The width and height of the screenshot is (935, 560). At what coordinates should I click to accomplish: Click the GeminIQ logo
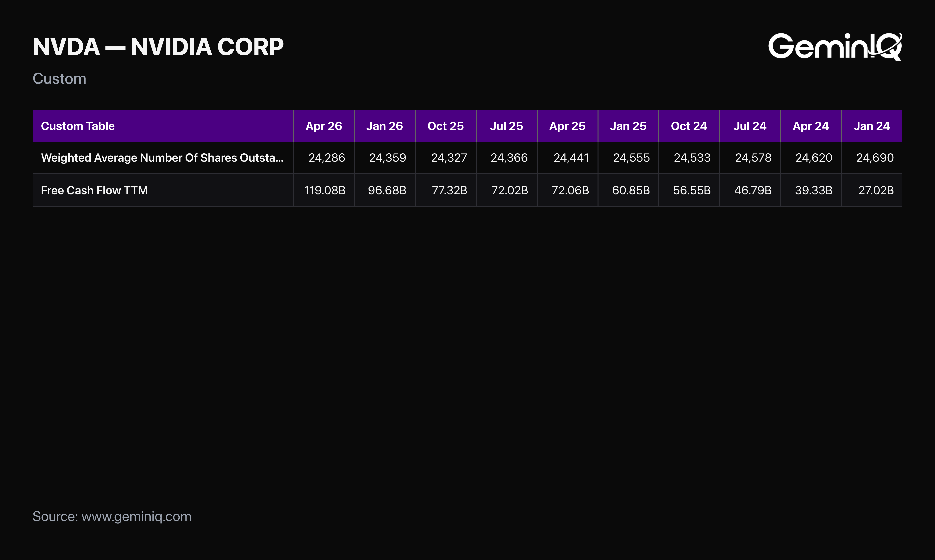tap(835, 46)
